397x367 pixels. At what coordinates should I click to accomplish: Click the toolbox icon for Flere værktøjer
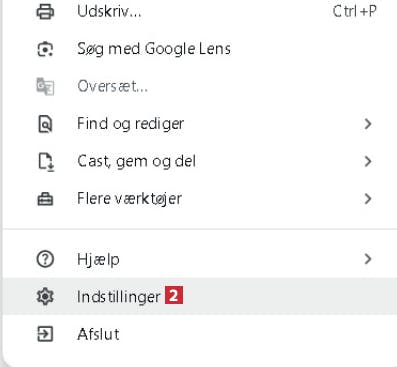[45, 199]
